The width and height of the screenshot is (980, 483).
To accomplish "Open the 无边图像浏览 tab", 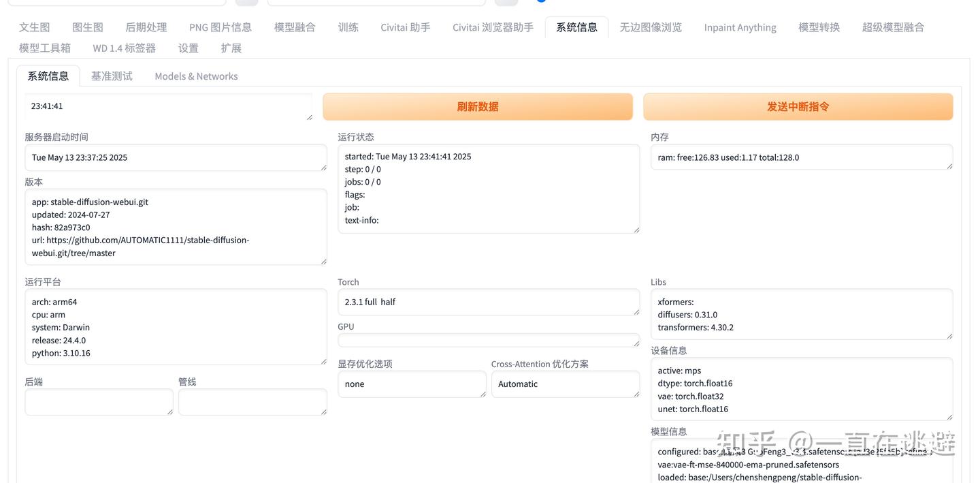I will click(651, 27).
